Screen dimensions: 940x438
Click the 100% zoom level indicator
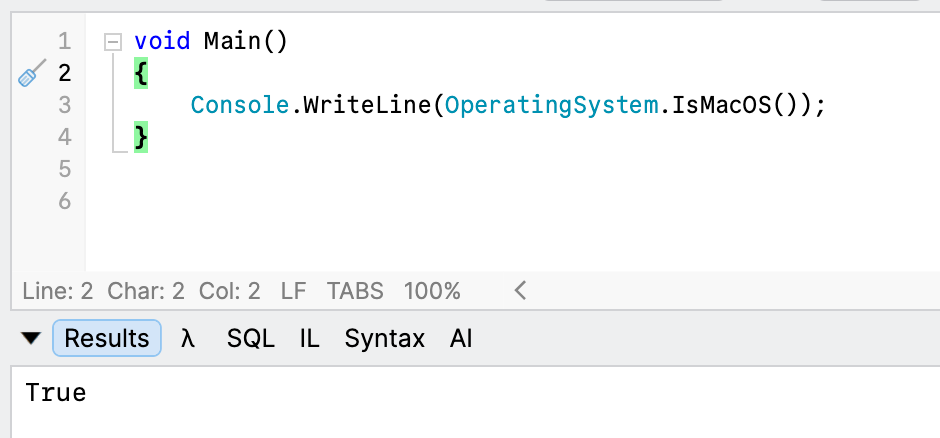point(432,291)
